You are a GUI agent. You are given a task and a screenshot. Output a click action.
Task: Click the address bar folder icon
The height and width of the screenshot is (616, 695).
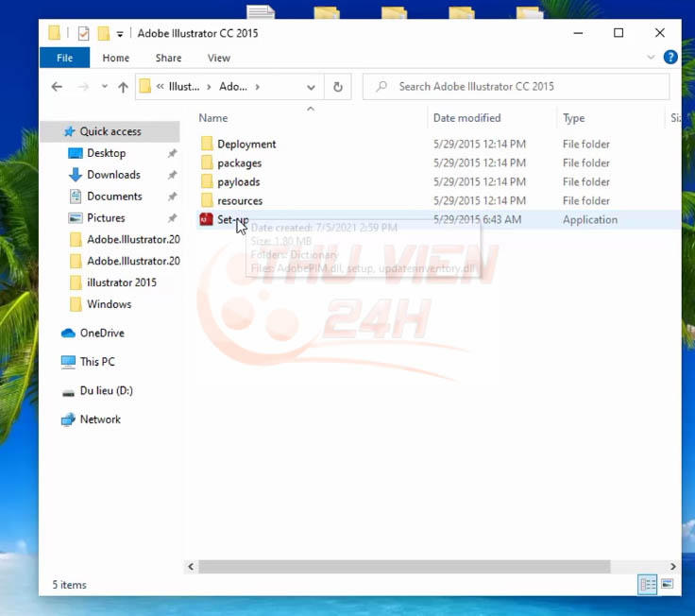click(144, 86)
